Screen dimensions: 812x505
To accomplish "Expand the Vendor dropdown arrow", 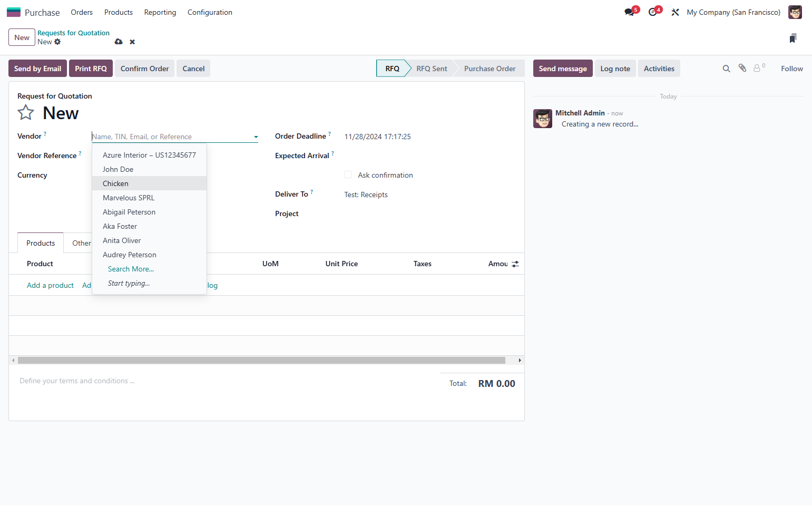I will pos(256,137).
